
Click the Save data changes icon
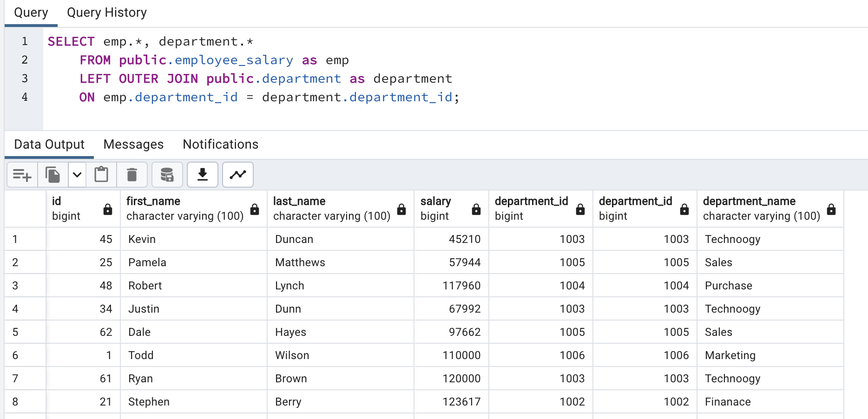pos(167,175)
